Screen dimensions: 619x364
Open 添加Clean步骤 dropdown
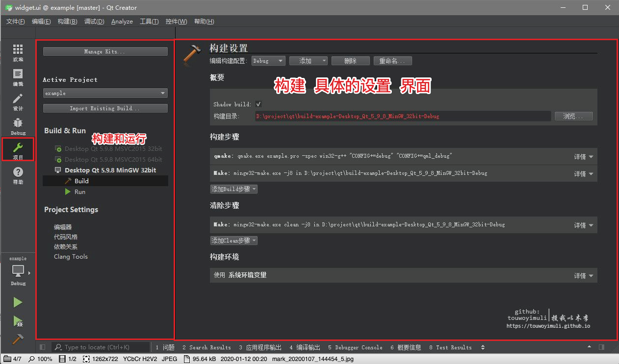(x=234, y=241)
